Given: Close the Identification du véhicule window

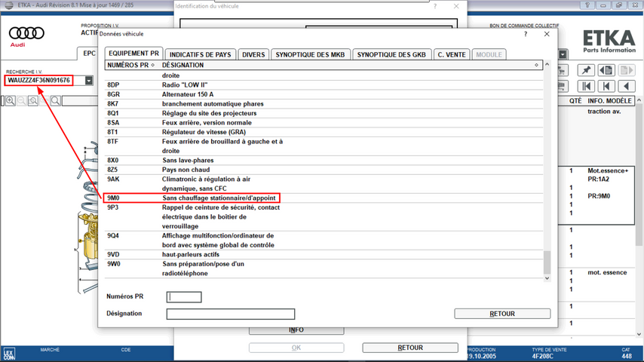Looking at the screenshot, I should pos(456,6).
